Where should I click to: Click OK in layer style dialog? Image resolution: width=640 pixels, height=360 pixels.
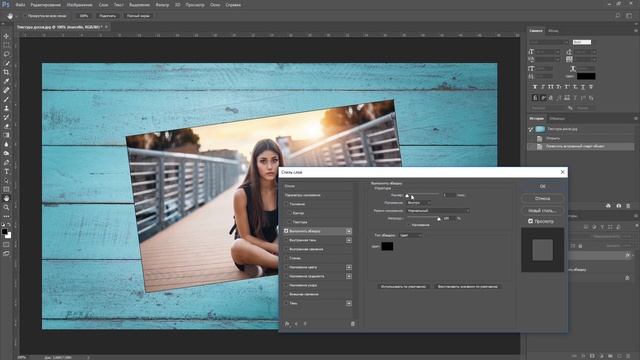click(543, 186)
